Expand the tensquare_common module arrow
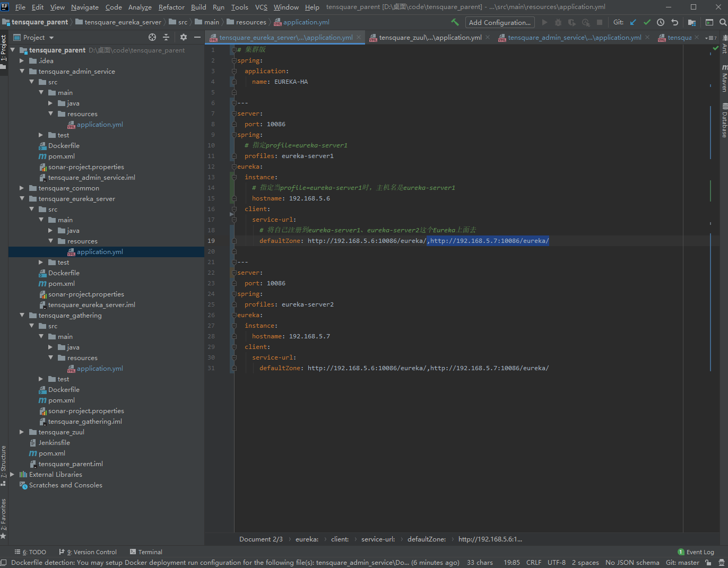This screenshot has height=568, width=728. pos(22,188)
